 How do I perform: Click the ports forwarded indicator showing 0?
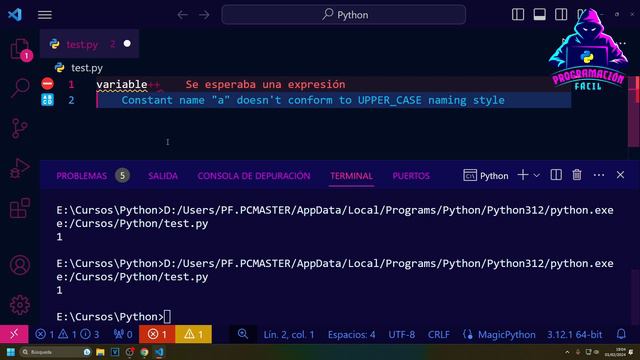click(123, 334)
